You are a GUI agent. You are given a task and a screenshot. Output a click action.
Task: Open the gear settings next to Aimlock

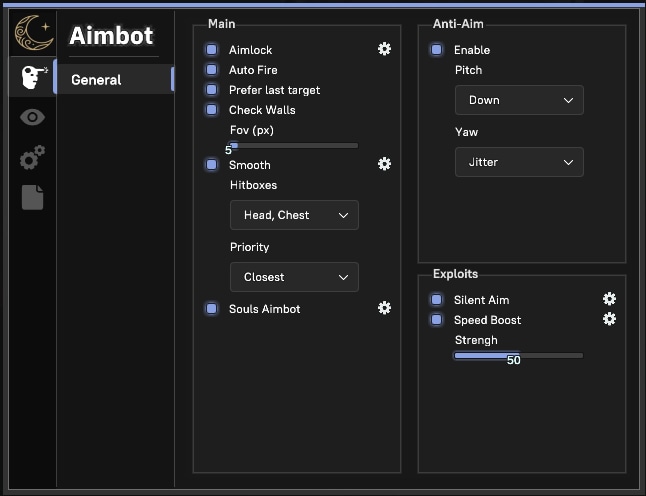[x=384, y=49]
